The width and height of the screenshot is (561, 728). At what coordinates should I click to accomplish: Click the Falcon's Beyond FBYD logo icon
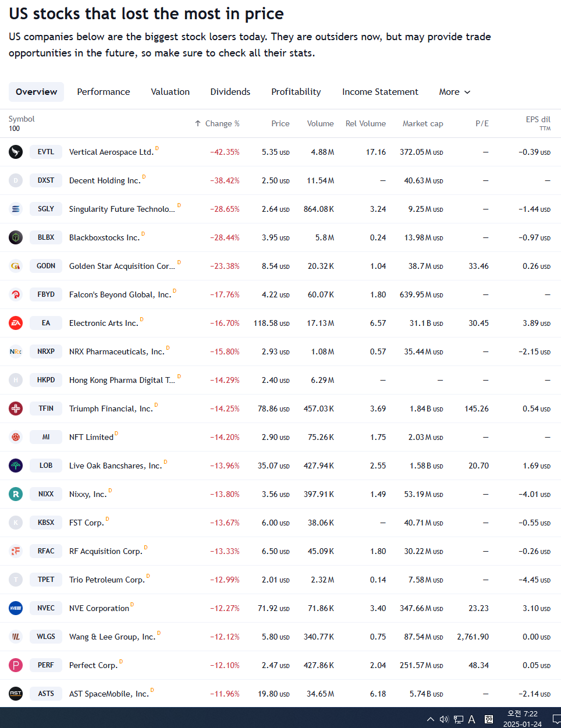(16, 294)
